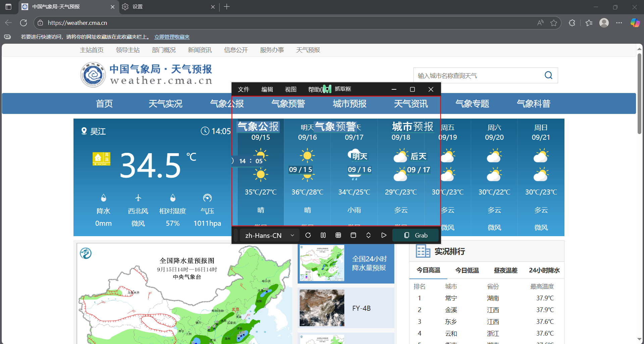Open browser extensions puzzle icon

(572, 23)
